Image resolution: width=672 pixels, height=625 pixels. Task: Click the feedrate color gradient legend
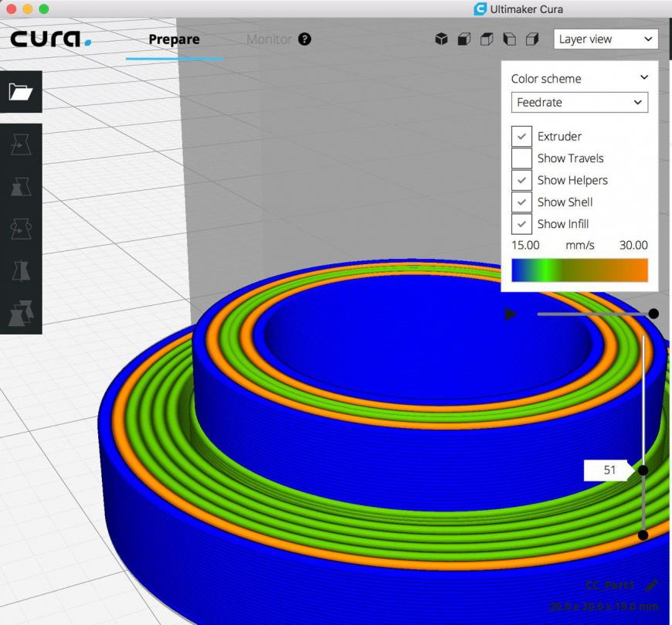579,270
